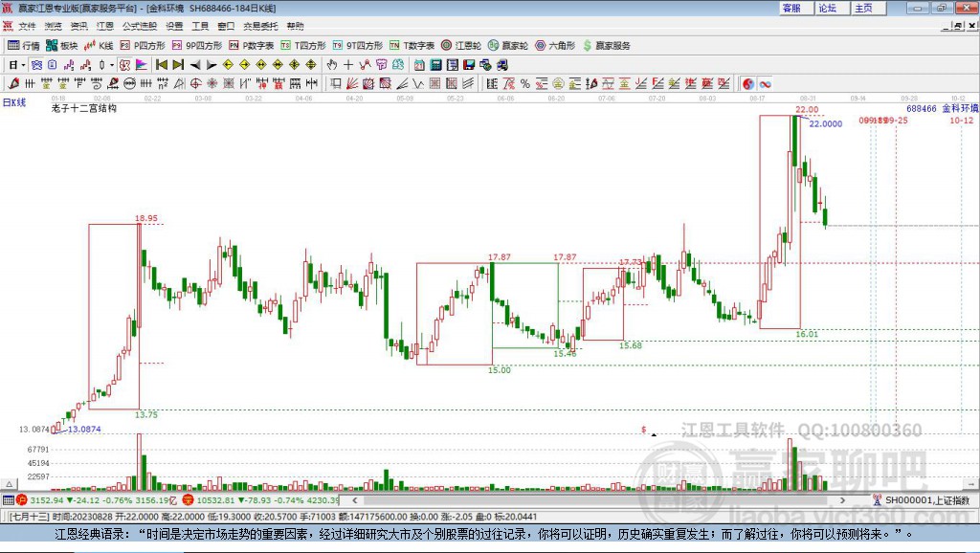This screenshot has width=980, height=553.
Task: Select the percent % retracement tool
Action: [525, 83]
